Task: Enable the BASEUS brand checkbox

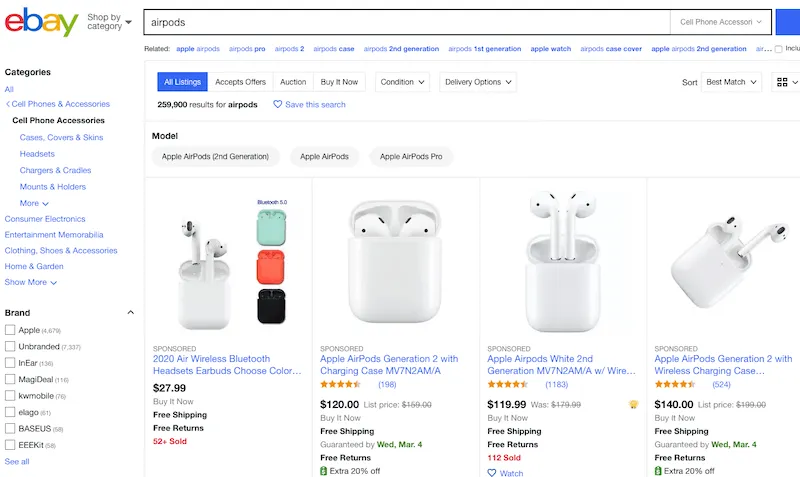Action: click(x=10, y=428)
